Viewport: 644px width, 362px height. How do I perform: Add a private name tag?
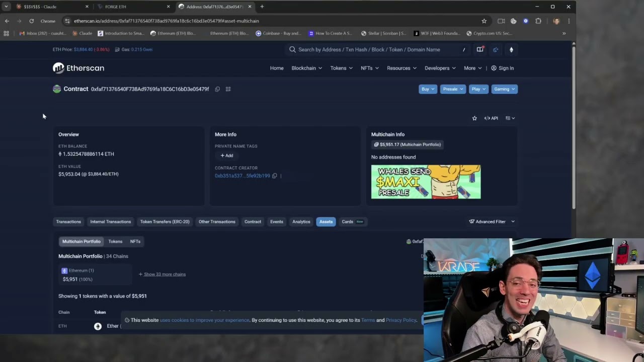[x=226, y=156]
